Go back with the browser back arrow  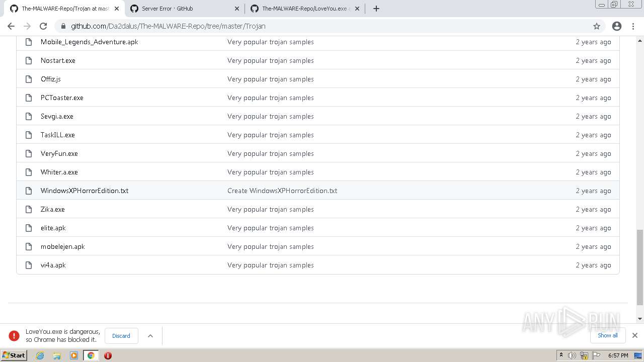click(x=11, y=26)
